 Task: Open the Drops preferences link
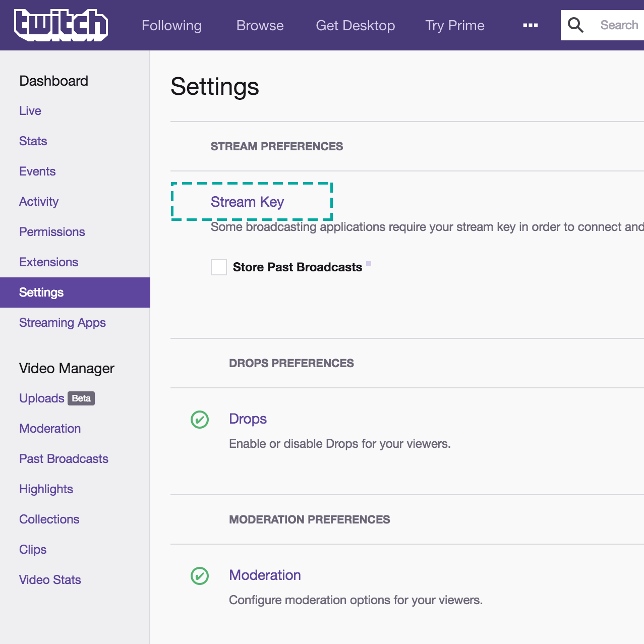[248, 419]
